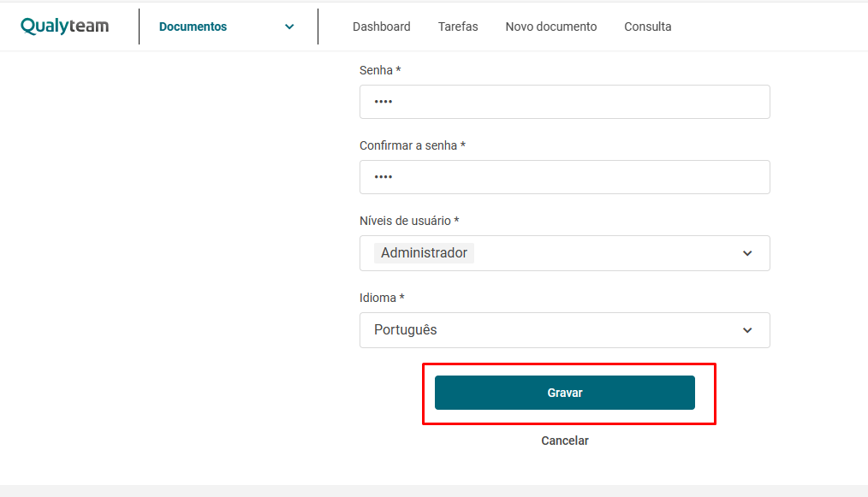Expand the Idioma dropdown showing Português
The image size is (868, 497).
point(565,330)
